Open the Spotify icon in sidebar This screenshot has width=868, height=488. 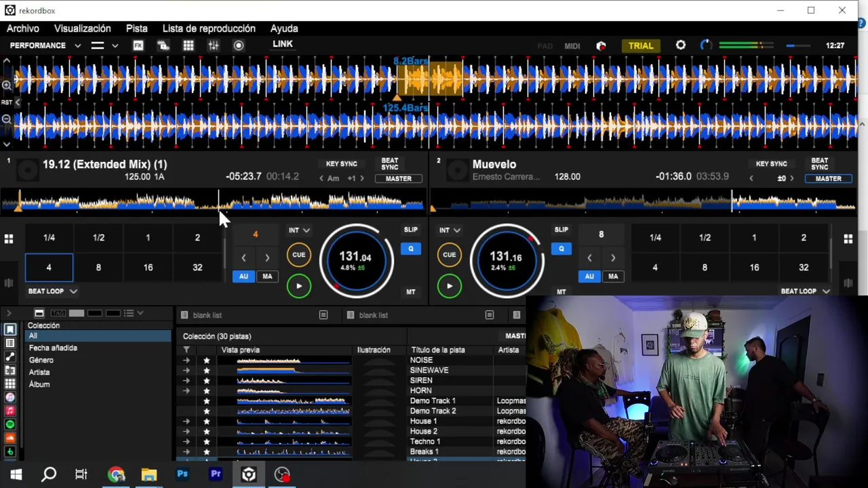[x=10, y=424]
